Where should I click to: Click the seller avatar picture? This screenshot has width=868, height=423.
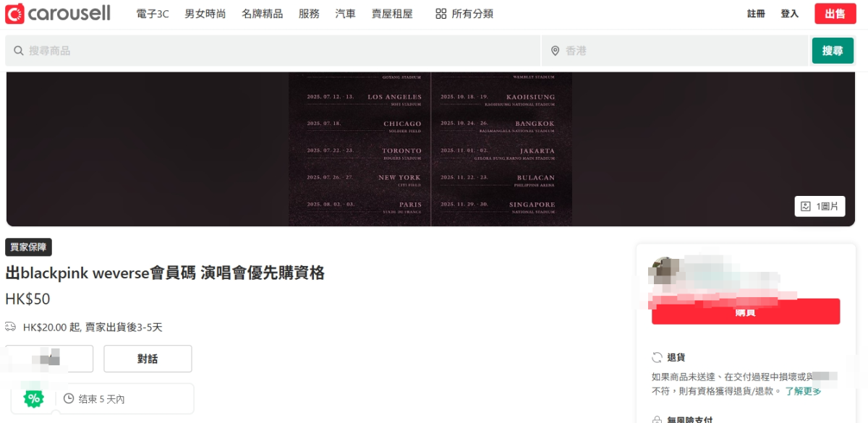tap(664, 272)
